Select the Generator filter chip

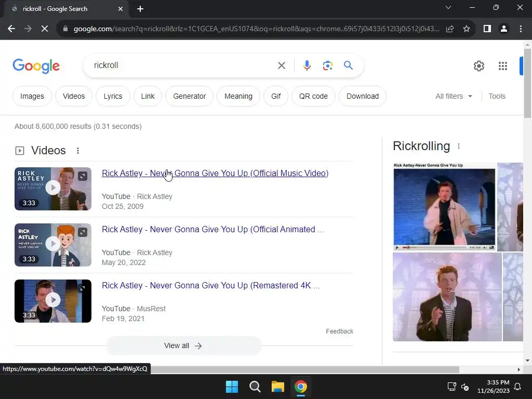coord(189,96)
